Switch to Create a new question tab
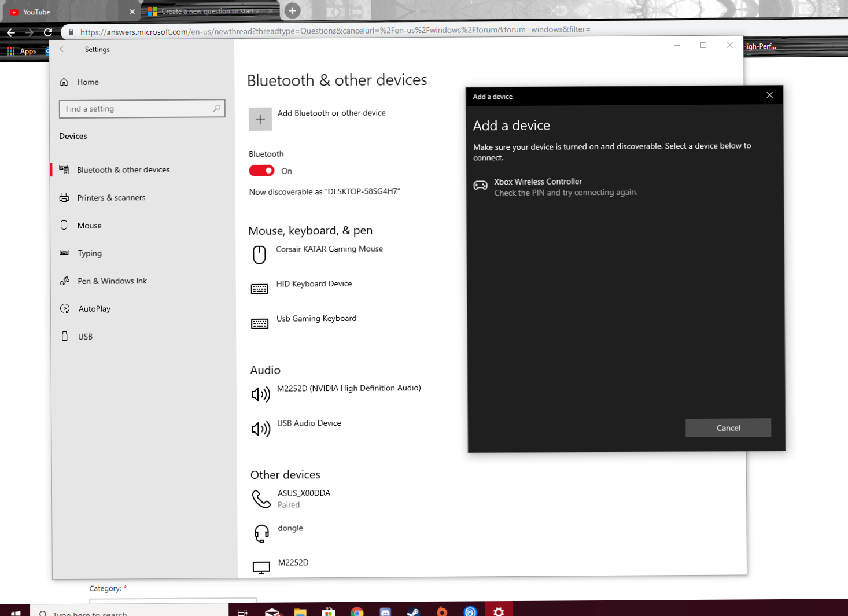 click(x=210, y=11)
